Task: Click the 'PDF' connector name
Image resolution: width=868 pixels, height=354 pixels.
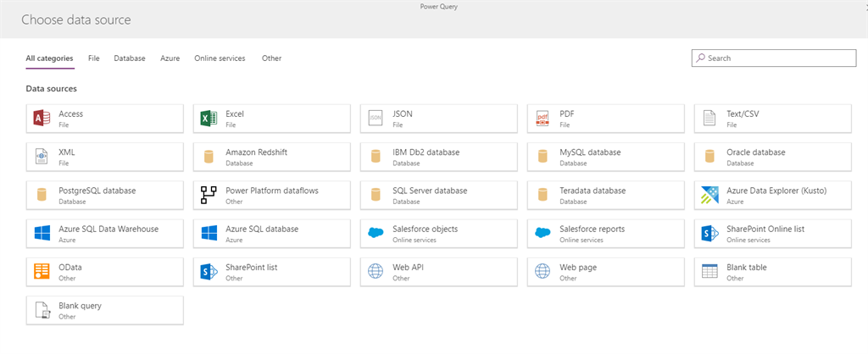Action: [x=567, y=114]
